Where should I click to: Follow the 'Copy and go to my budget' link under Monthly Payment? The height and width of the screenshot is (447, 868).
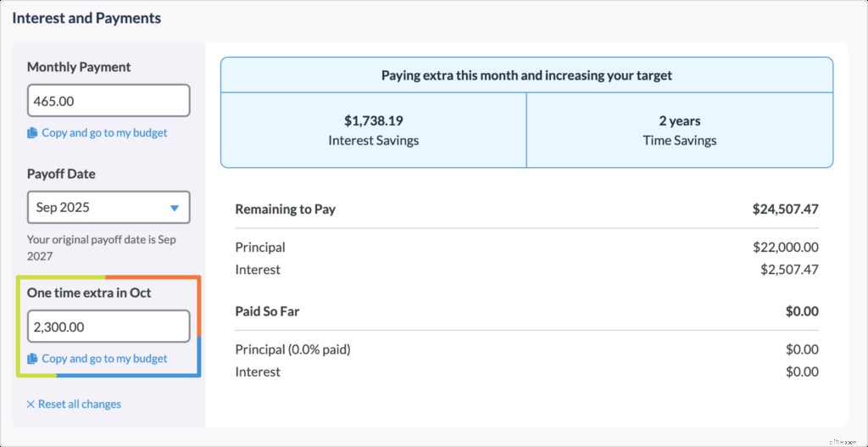[x=104, y=133]
